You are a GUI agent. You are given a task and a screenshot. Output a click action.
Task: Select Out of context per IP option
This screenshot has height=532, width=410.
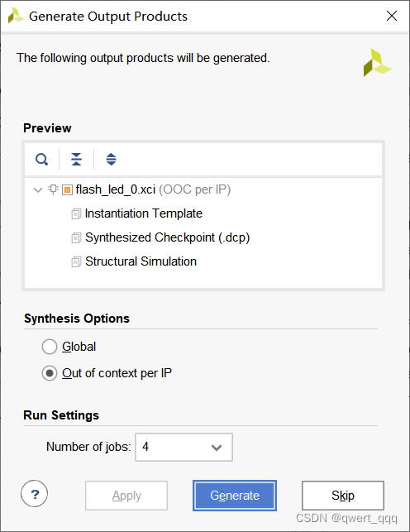(50, 373)
